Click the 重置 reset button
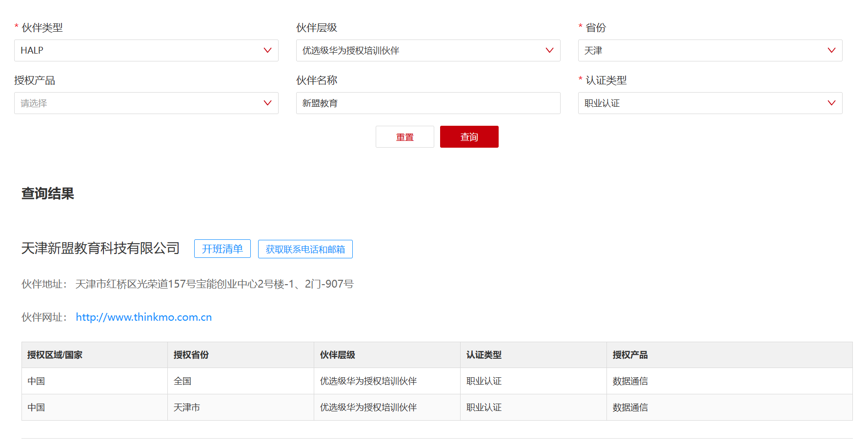This screenshot has width=868, height=446. 404,136
